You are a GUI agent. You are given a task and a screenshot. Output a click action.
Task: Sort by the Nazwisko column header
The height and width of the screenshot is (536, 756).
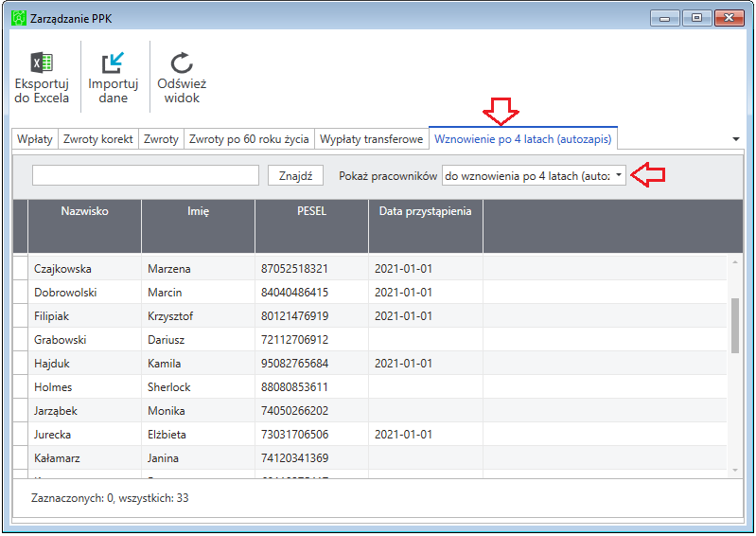(x=84, y=225)
